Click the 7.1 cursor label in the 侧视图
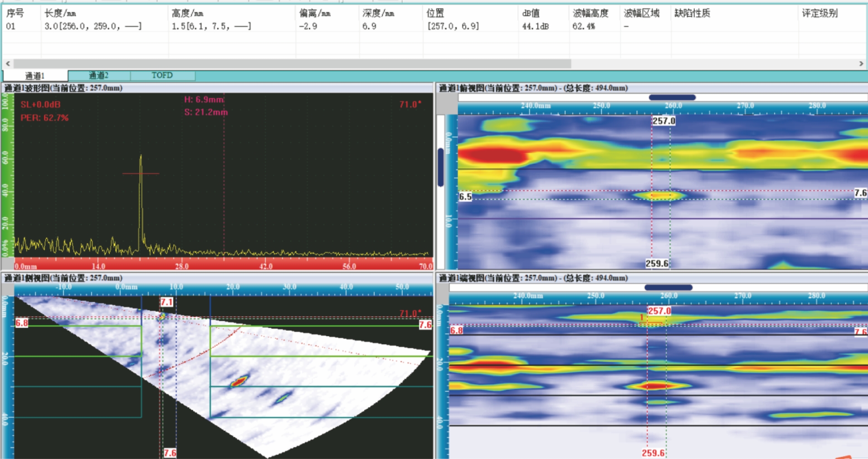Image resolution: width=868 pixels, height=459 pixels. coord(166,302)
